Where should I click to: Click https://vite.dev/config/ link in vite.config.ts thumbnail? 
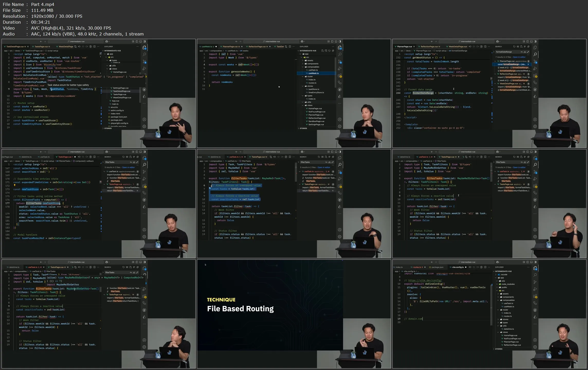[425, 280]
